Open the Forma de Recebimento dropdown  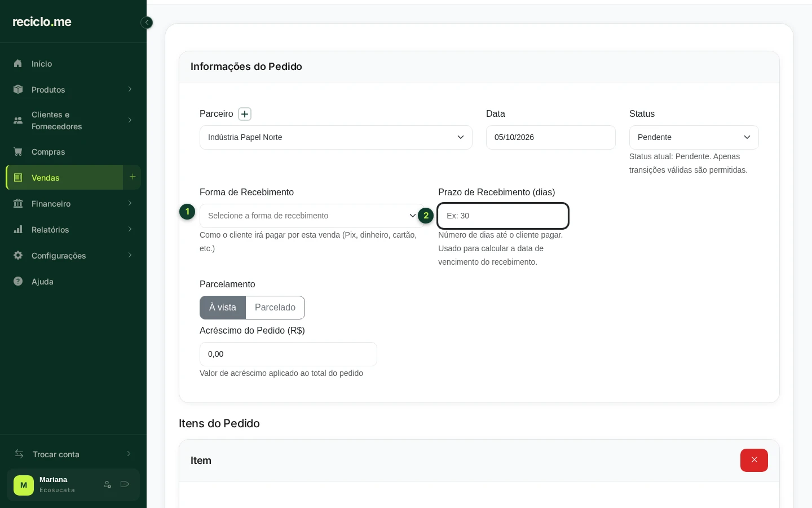pyautogui.click(x=312, y=216)
